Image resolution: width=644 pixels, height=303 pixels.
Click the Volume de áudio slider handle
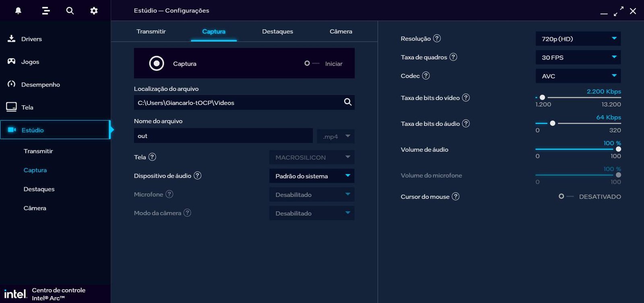(x=618, y=149)
